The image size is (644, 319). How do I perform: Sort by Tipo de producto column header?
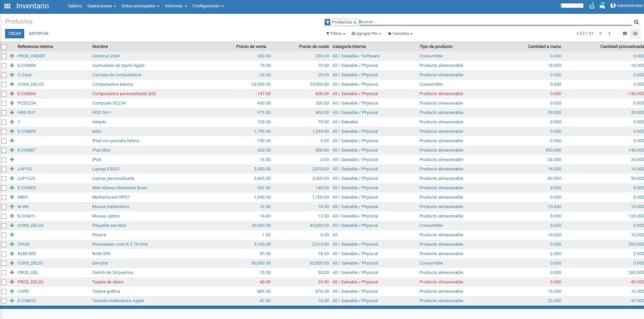point(436,47)
